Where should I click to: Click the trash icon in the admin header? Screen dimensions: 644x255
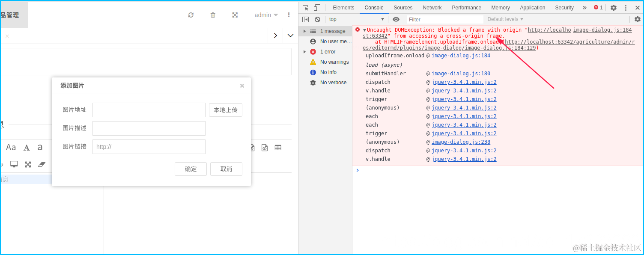point(213,15)
